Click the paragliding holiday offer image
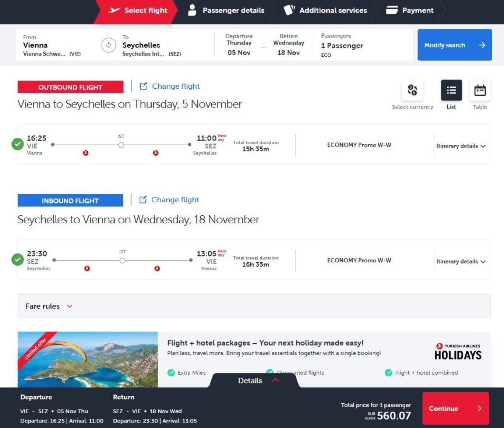This screenshot has width=504, height=428. point(88,359)
